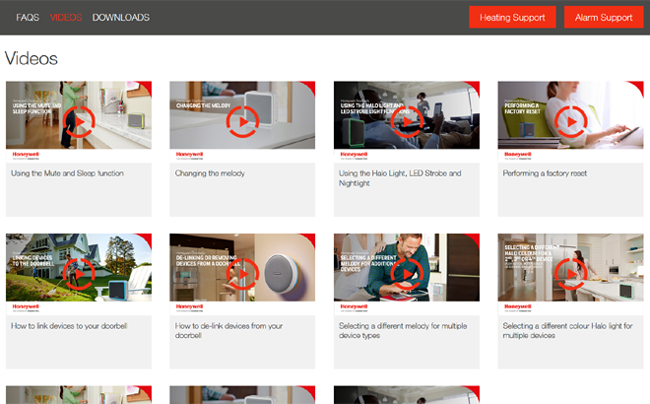
Task: Click Honeywell logo under Mute and Sleep video
Action: (x=26, y=155)
